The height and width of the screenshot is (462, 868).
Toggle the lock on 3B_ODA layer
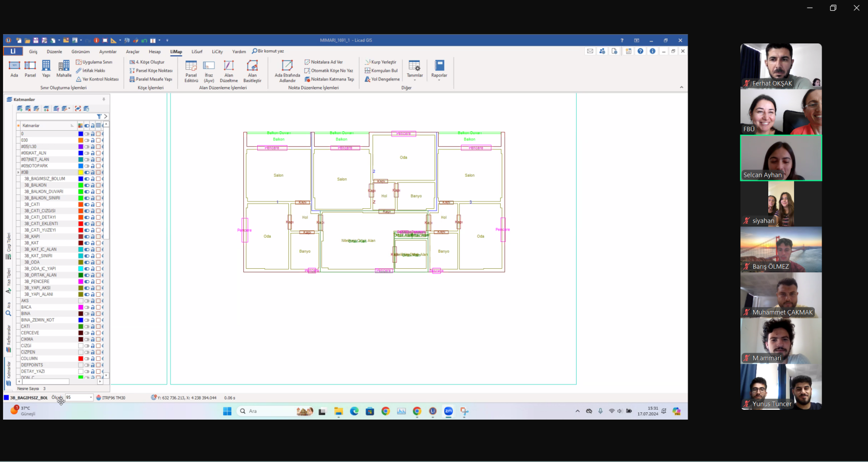[92, 262]
